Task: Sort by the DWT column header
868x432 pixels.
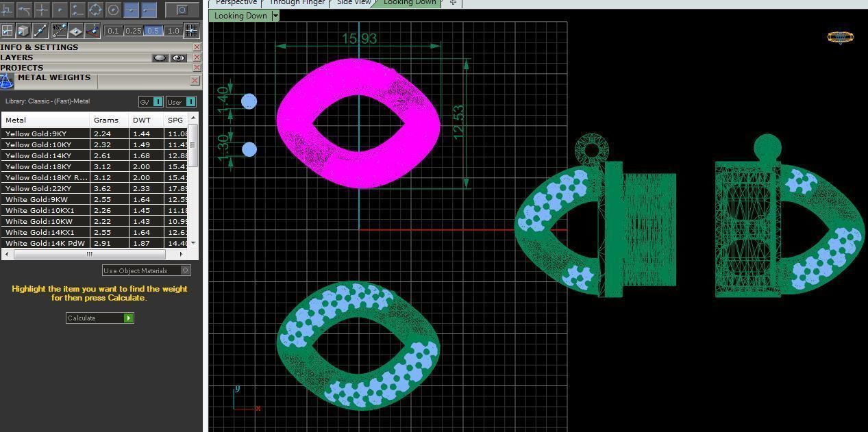Action: 147,120
